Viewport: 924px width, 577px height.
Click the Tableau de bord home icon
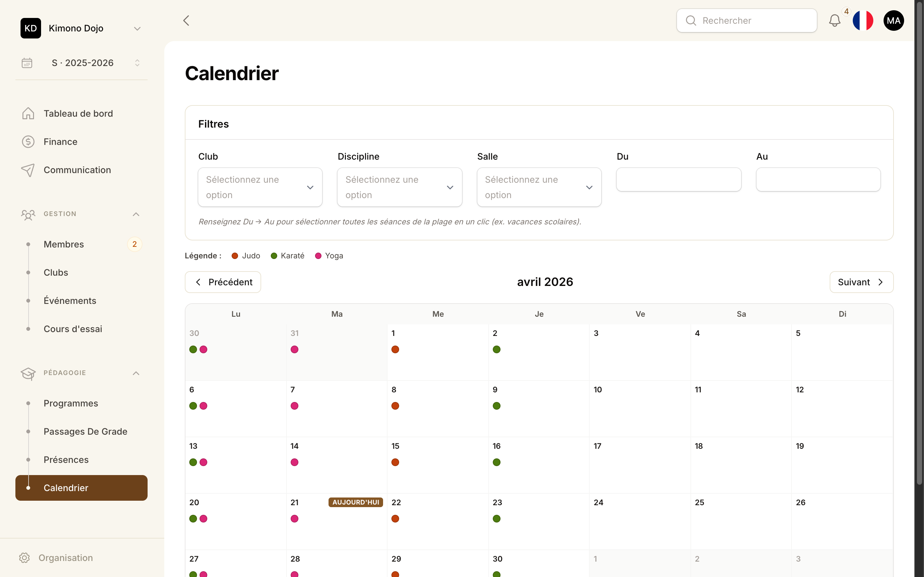point(28,113)
